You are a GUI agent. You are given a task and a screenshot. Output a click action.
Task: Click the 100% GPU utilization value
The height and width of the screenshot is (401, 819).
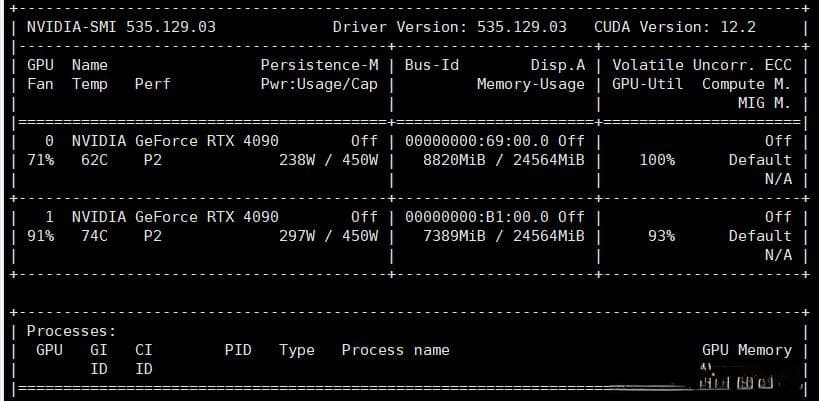[657, 160]
